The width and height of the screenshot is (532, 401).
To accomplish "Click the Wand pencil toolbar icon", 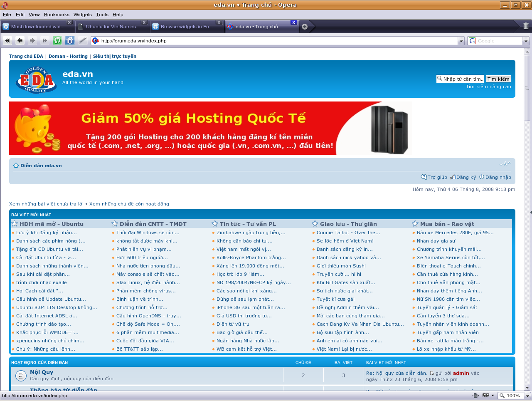I will tap(82, 40).
